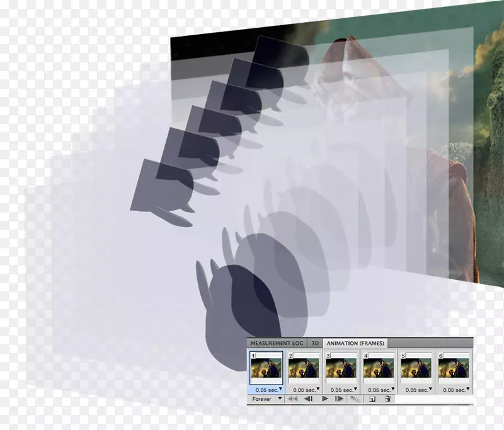The height and width of the screenshot is (430, 504).
Task: Select animation frame 1 thumbnail
Action: pyautogui.click(x=266, y=368)
